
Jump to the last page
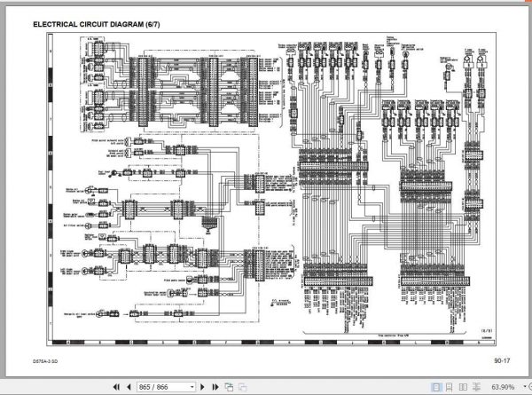click(x=215, y=387)
